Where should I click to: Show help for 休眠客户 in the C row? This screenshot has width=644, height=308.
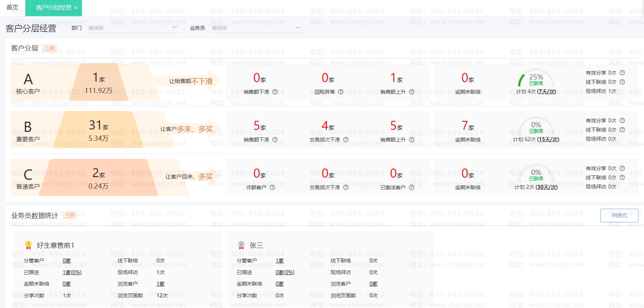pos(272,187)
